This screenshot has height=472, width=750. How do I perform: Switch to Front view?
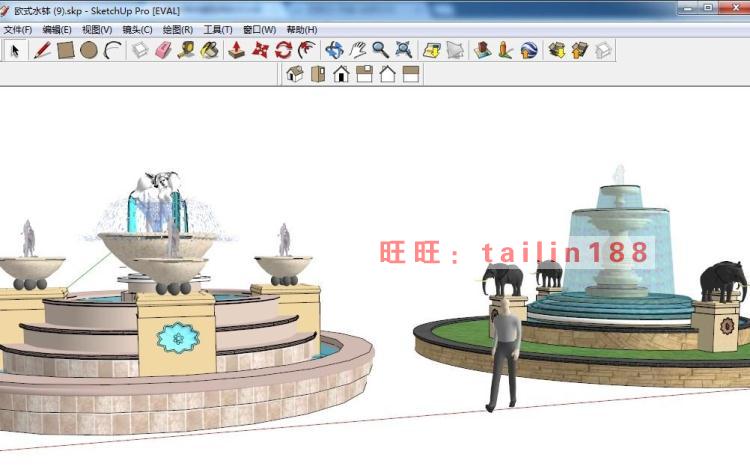tap(341, 74)
